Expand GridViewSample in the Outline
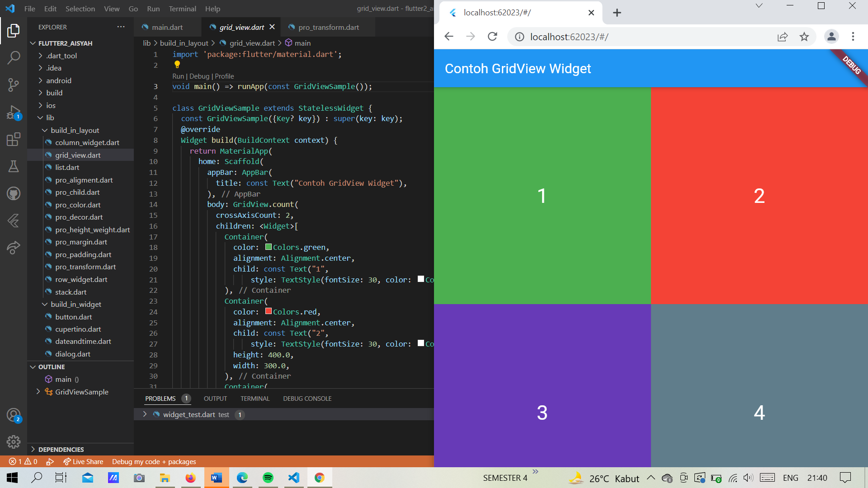The image size is (868, 488). [38, 392]
